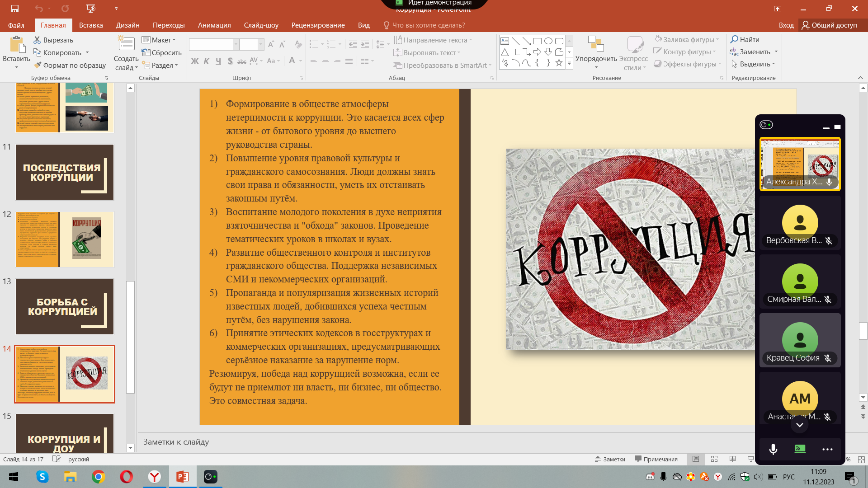Click the Arrange (Упорядочить) icon

click(x=596, y=44)
